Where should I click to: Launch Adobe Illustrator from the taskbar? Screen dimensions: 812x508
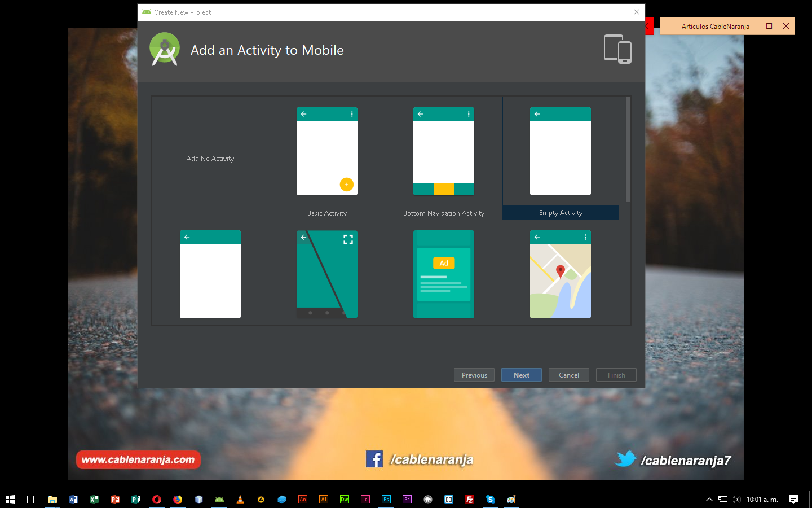pos(324,500)
